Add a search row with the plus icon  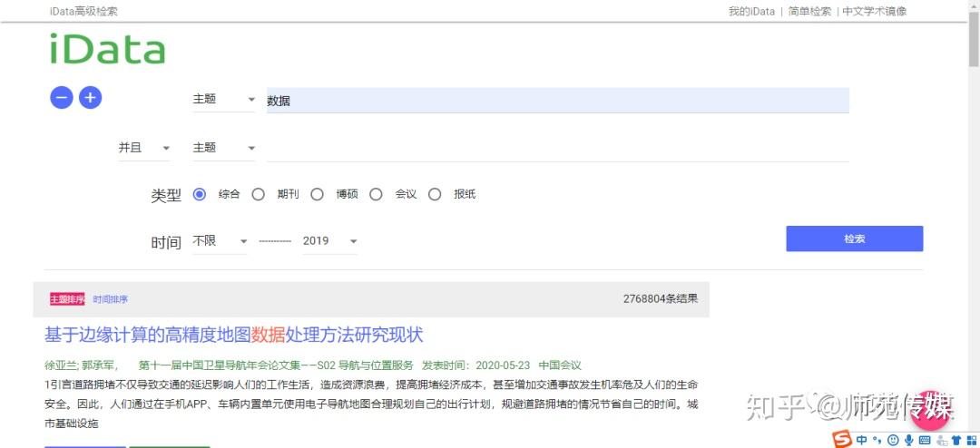(x=90, y=97)
